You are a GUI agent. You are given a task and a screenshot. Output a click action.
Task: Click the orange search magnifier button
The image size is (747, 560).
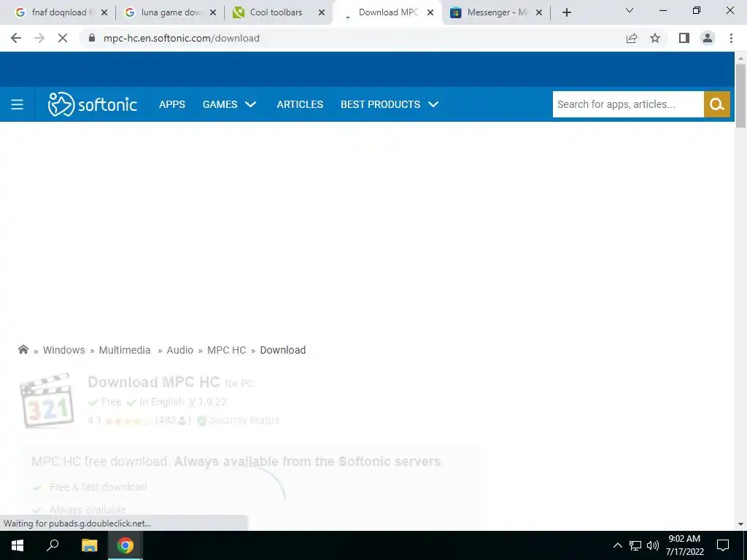(x=717, y=104)
